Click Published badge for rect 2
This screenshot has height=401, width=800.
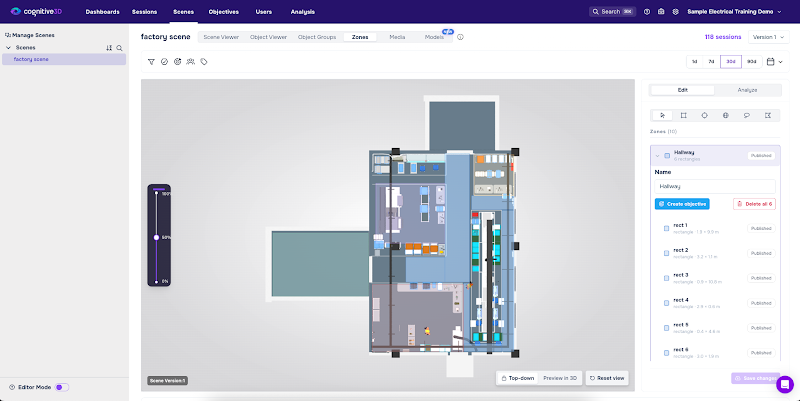click(761, 254)
